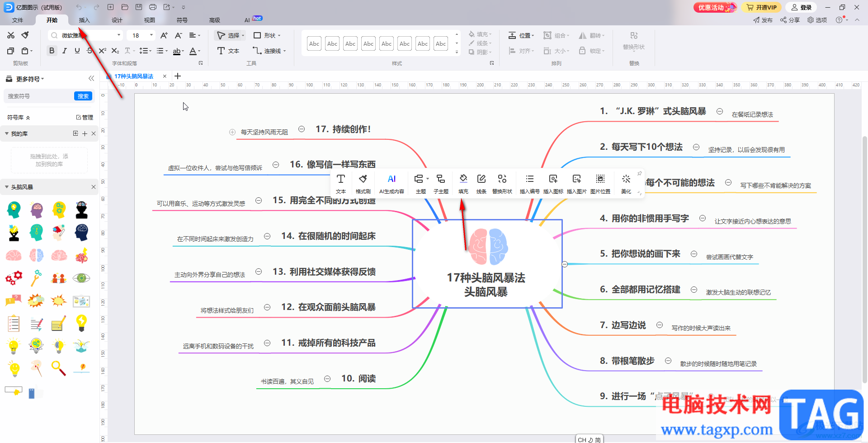This screenshot has width=868, height=443.
Task: Open the font size dropdown showing 18
Action: [x=151, y=35]
